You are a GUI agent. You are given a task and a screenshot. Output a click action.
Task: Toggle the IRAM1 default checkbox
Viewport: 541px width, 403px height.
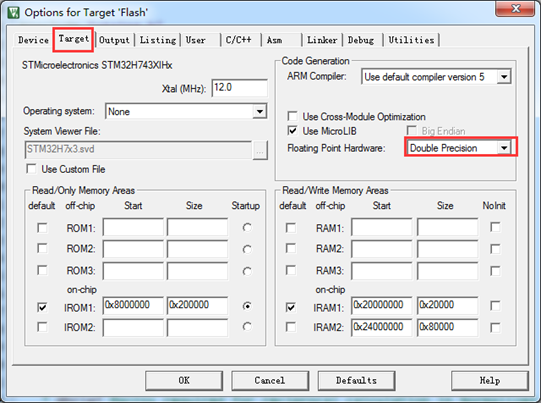click(291, 307)
